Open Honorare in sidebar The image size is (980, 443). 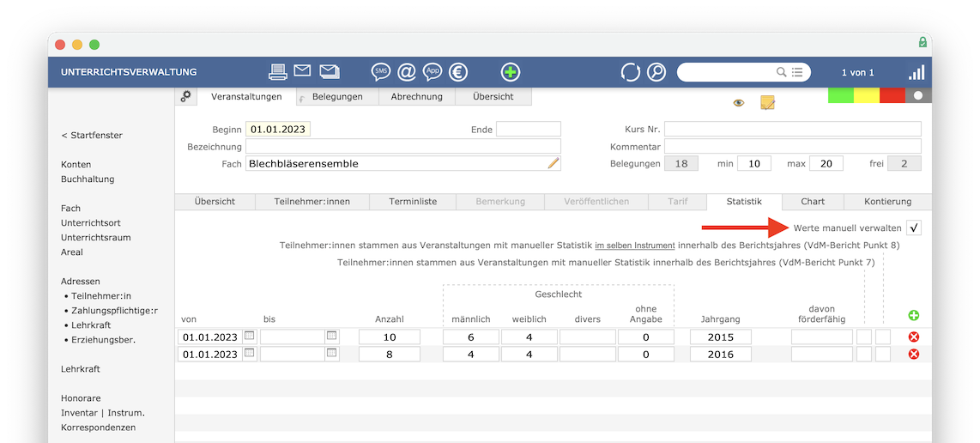pyautogui.click(x=81, y=398)
